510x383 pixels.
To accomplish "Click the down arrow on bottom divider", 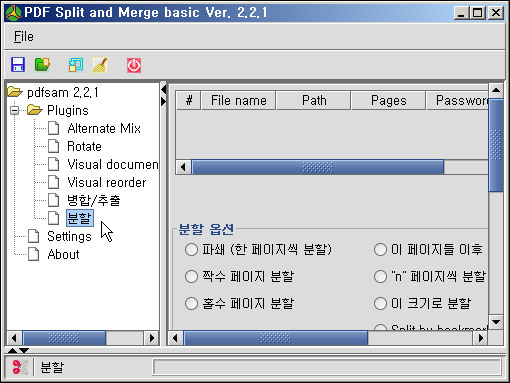I will (24, 350).
